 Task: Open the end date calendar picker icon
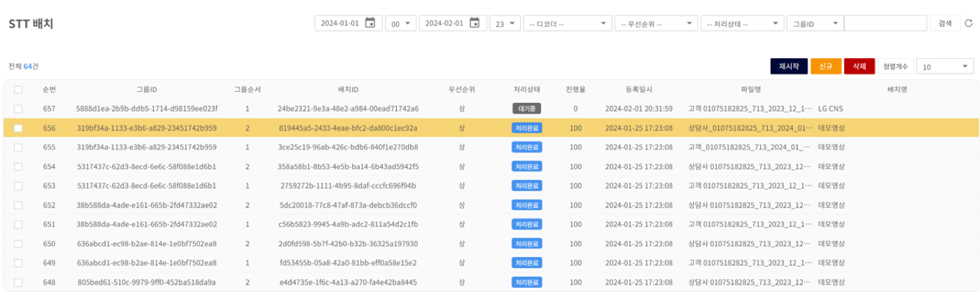pyautogui.click(x=475, y=23)
